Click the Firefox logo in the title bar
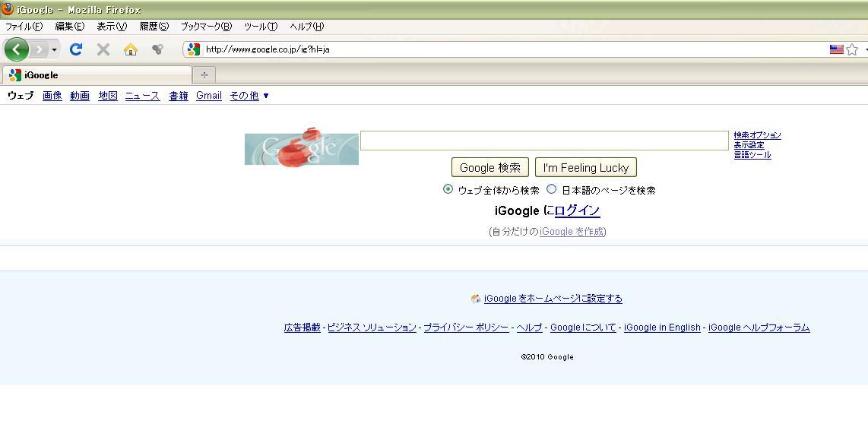 point(7,9)
